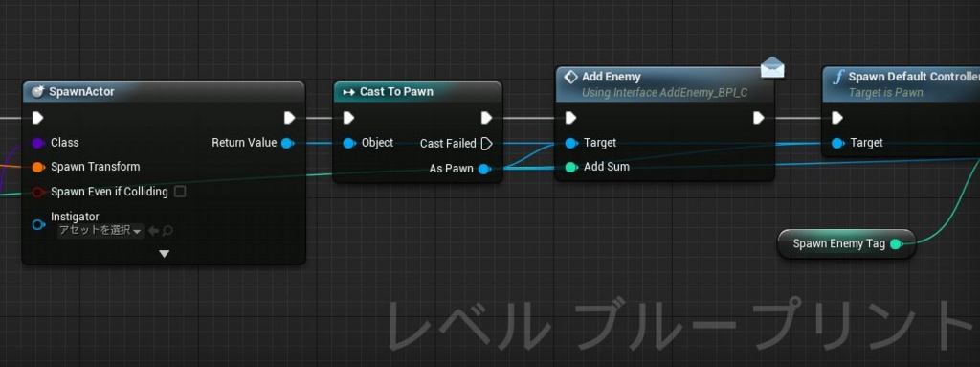The image size is (980, 367).
Task: Select the Spawn Enemy Tag variable node
Action: [846, 243]
